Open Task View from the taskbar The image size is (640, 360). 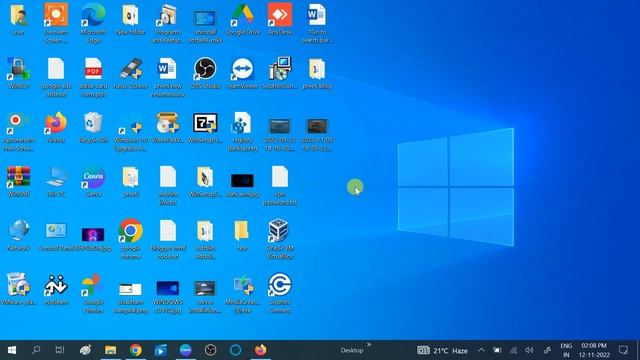60,350
